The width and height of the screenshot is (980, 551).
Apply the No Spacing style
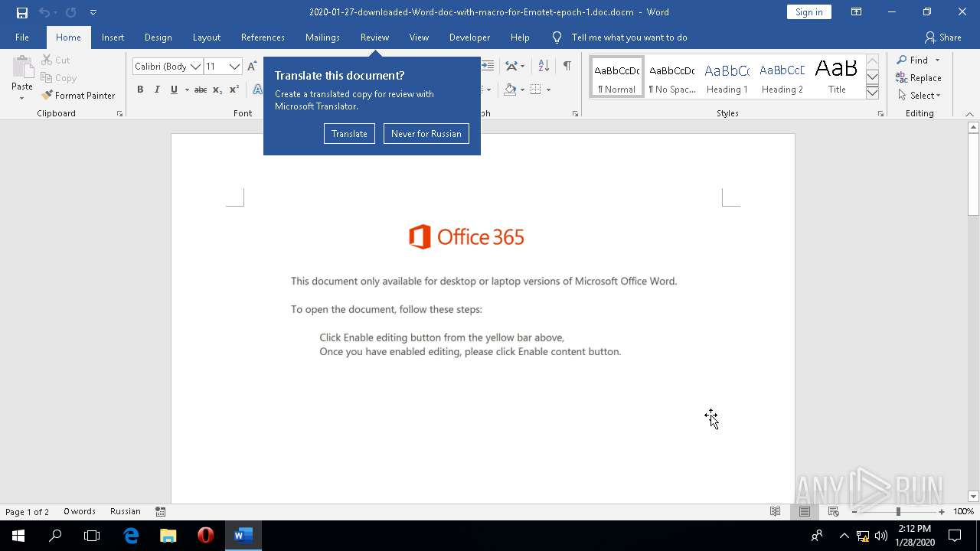click(671, 77)
